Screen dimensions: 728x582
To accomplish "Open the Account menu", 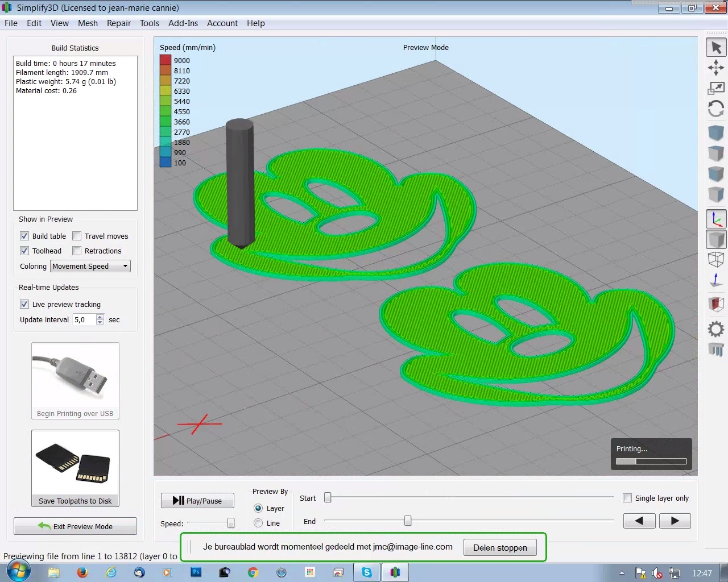I will [222, 23].
